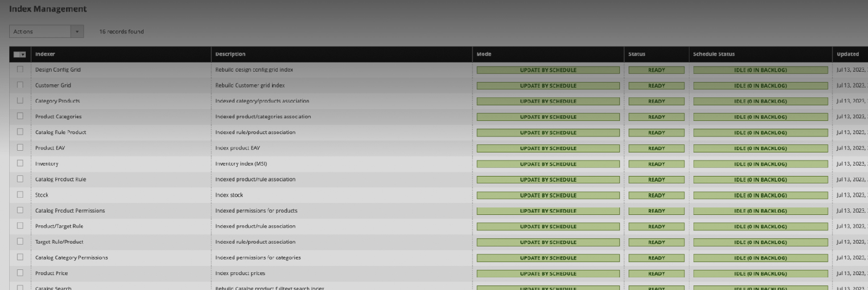868x290 pixels.
Task: Tick the Stock indexer checkbox
Action: click(x=20, y=195)
